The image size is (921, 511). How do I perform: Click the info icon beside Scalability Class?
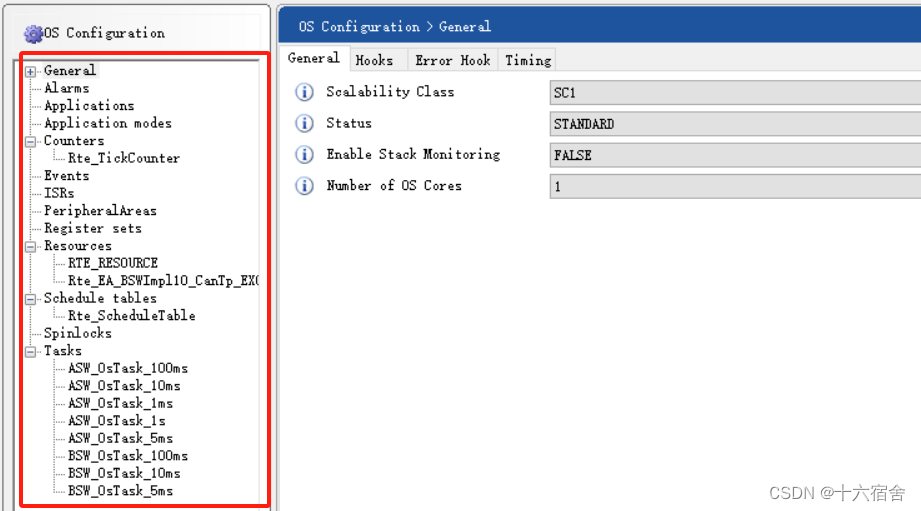point(304,92)
